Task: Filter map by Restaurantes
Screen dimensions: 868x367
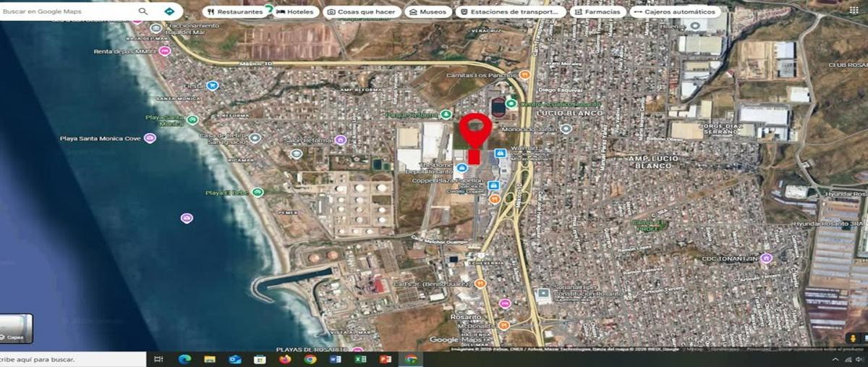Action: tap(234, 12)
